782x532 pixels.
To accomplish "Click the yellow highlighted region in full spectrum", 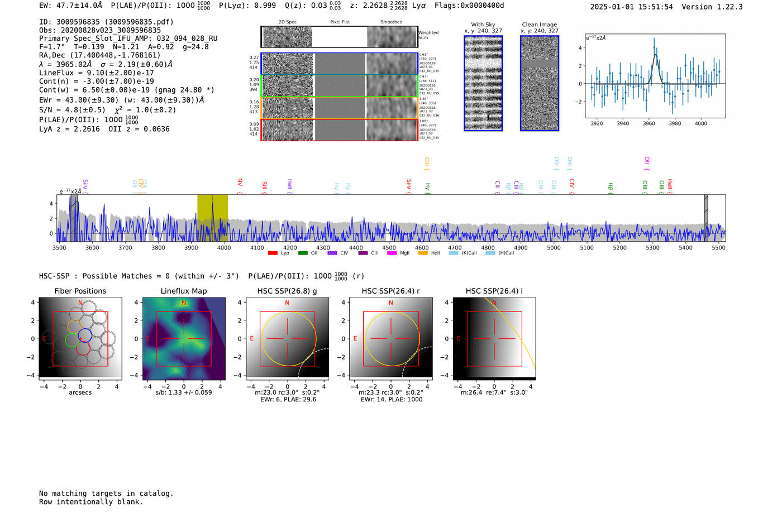I will point(212,218).
